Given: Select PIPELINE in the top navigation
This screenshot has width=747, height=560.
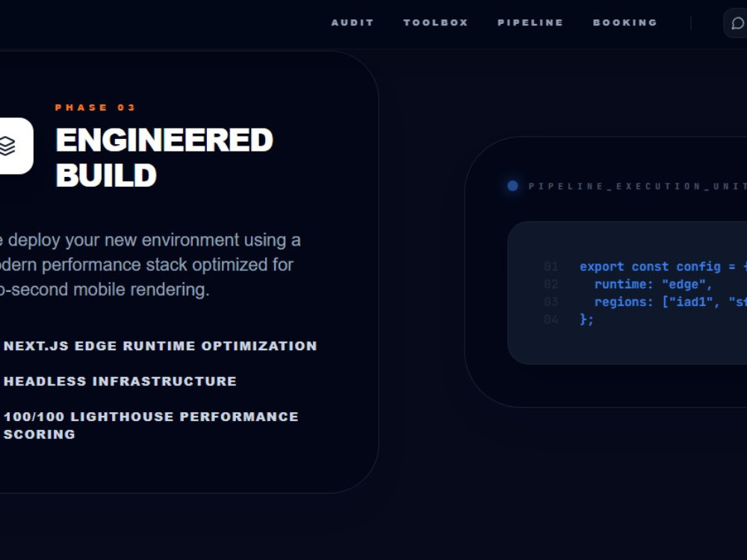Looking at the screenshot, I should coord(530,22).
